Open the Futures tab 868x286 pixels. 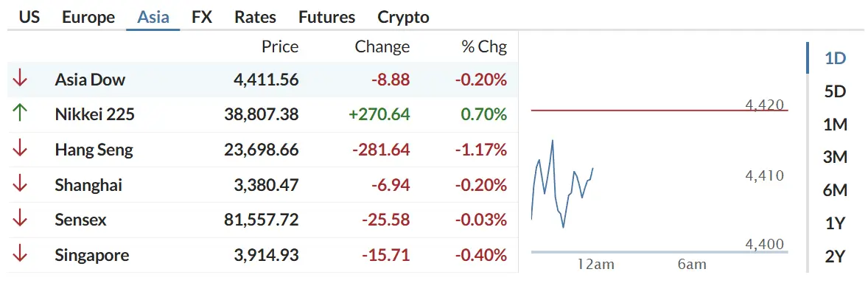coord(326,17)
